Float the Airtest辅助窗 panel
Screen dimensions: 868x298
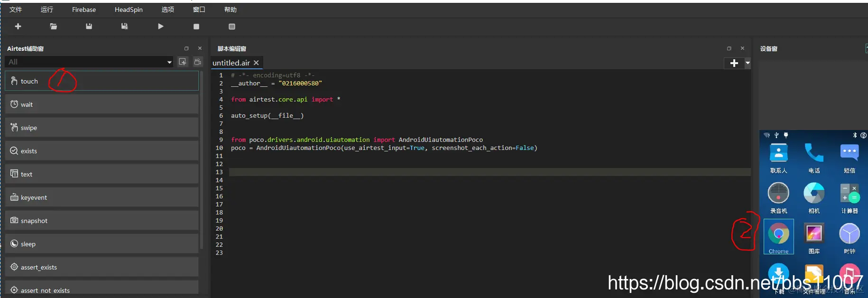click(x=186, y=48)
